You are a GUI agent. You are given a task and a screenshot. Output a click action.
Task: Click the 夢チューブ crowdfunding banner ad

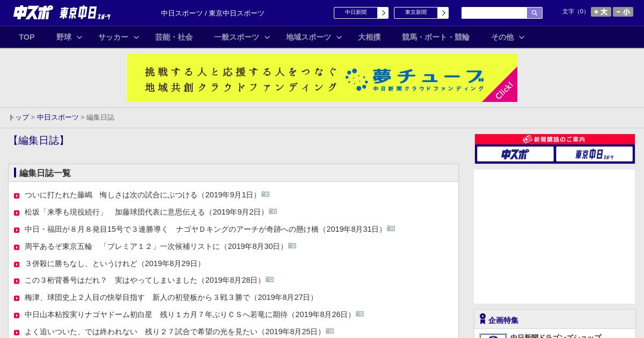click(x=322, y=78)
